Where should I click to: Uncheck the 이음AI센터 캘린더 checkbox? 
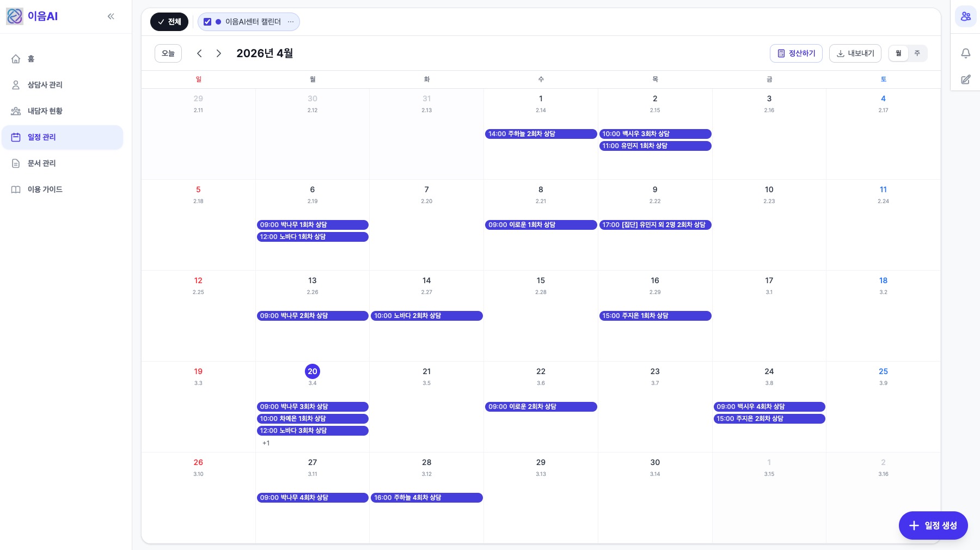pos(207,22)
